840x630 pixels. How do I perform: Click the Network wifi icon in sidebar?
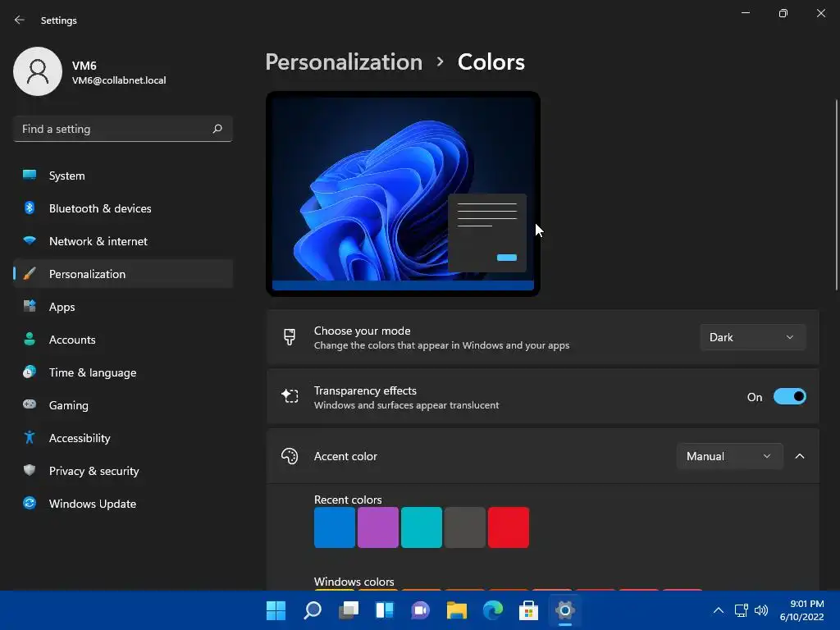[30, 240]
